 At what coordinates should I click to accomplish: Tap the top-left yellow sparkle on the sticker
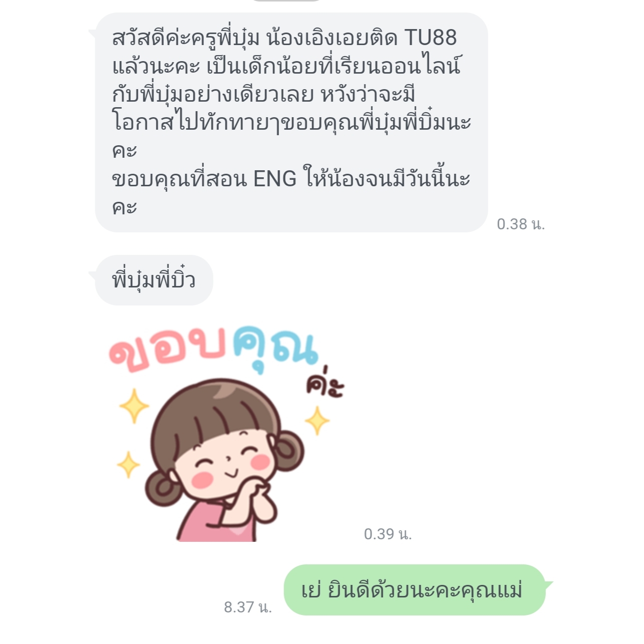[x=134, y=406]
